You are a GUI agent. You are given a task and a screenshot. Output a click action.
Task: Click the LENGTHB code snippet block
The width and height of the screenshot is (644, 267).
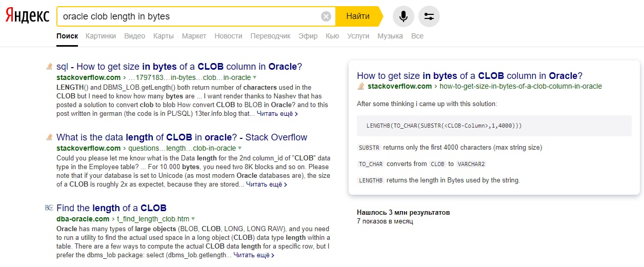click(x=494, y=126)
